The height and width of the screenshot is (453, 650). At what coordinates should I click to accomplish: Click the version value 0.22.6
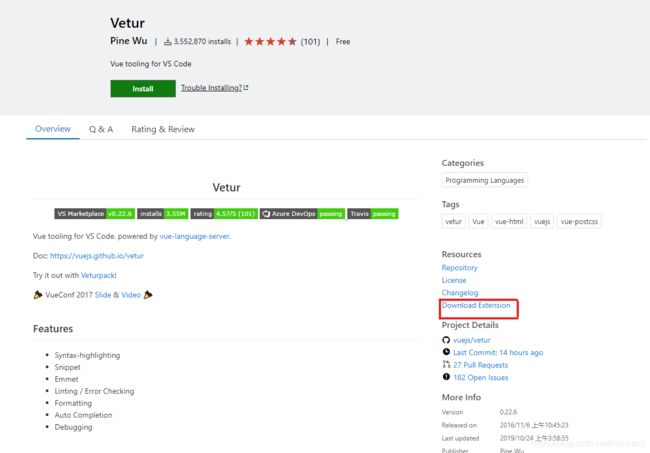pos(508,412)
